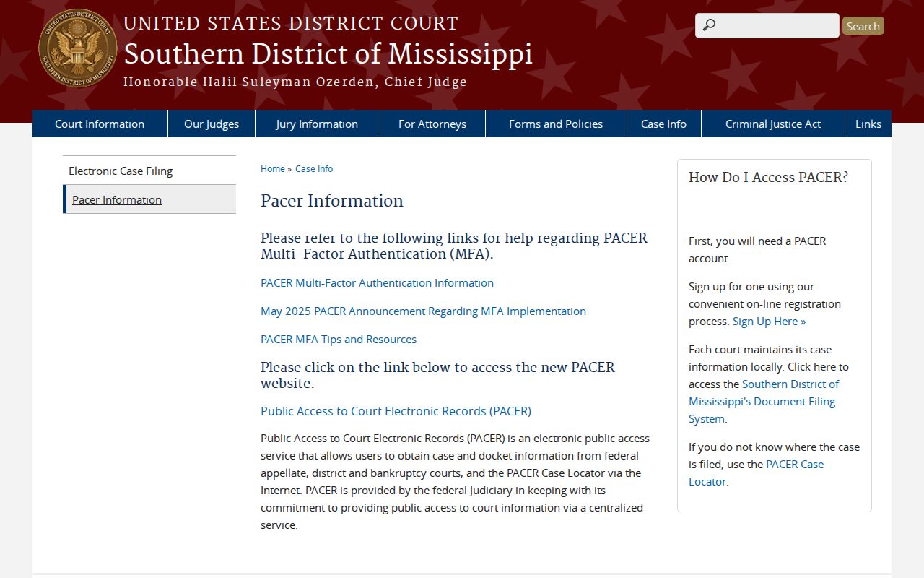Image resolution: width=924 pixels, height=578 pixels.
Task: Click the UNITED STATES DISTRICT COURT header text
Action: [291, 23]
